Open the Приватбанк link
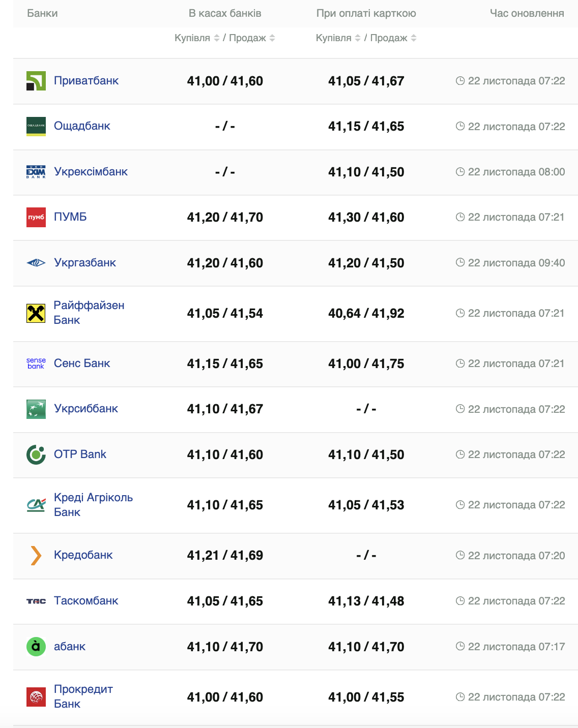 click(86, 81)
